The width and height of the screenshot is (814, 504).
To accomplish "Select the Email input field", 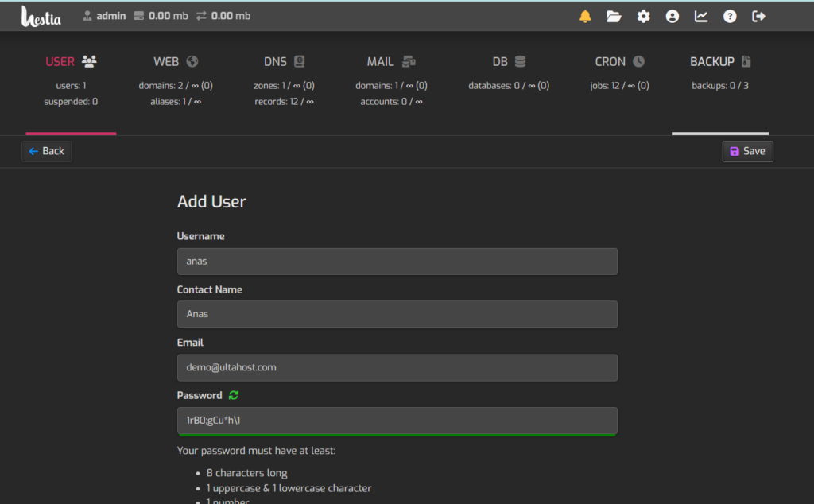I will (397, 367).
